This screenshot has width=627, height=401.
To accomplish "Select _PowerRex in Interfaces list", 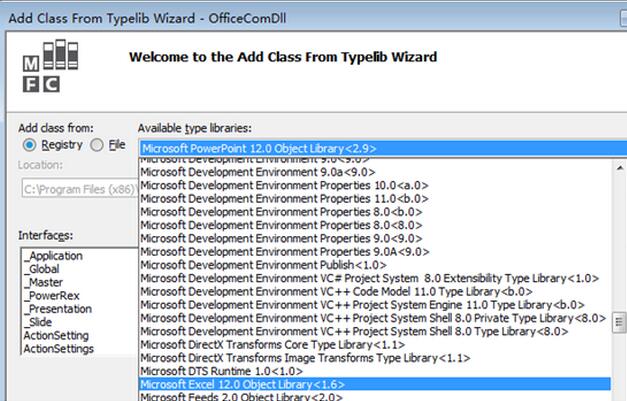I will point(52,295).
